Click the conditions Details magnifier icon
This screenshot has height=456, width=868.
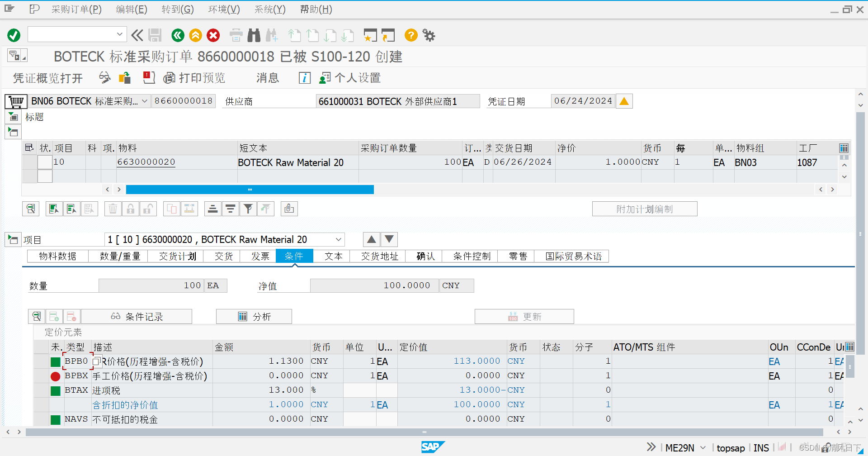tap(37, 316)
